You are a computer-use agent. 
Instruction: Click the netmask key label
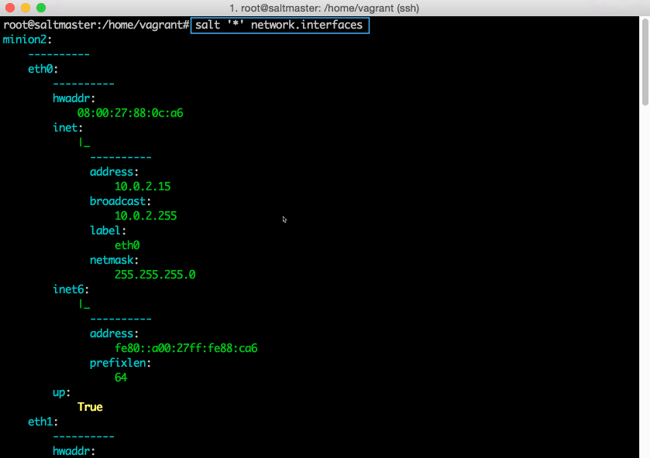pos(115,259)
